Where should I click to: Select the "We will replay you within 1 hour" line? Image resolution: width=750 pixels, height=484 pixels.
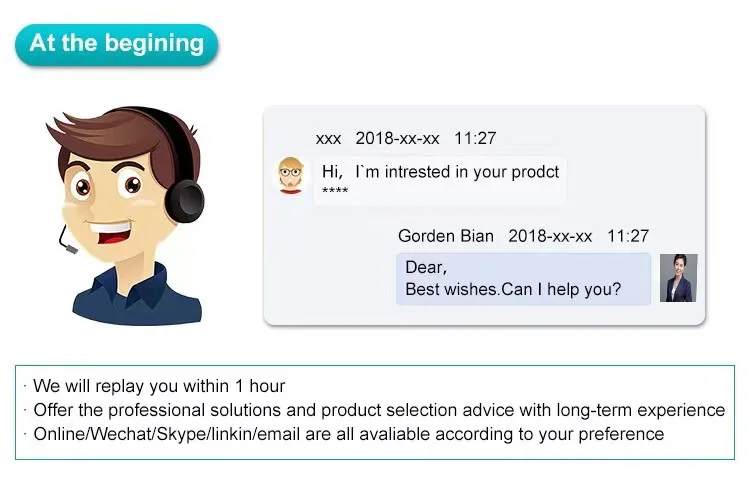[159, 386]
